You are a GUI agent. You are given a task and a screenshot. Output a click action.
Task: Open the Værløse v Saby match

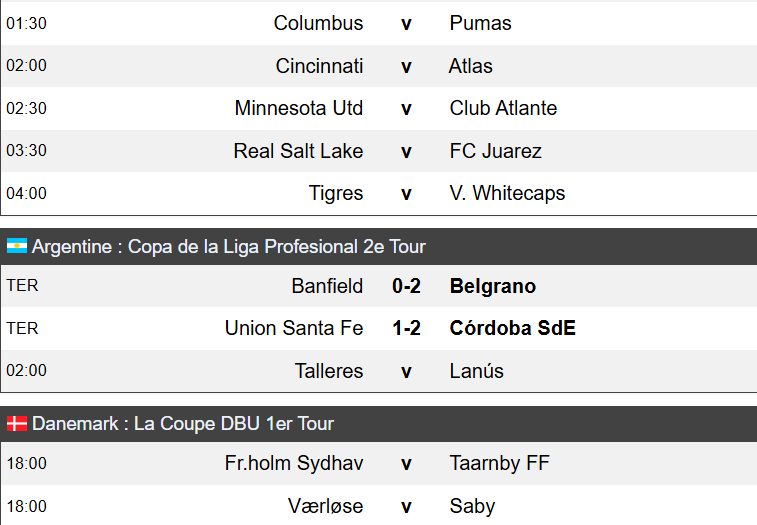[379, 506]
